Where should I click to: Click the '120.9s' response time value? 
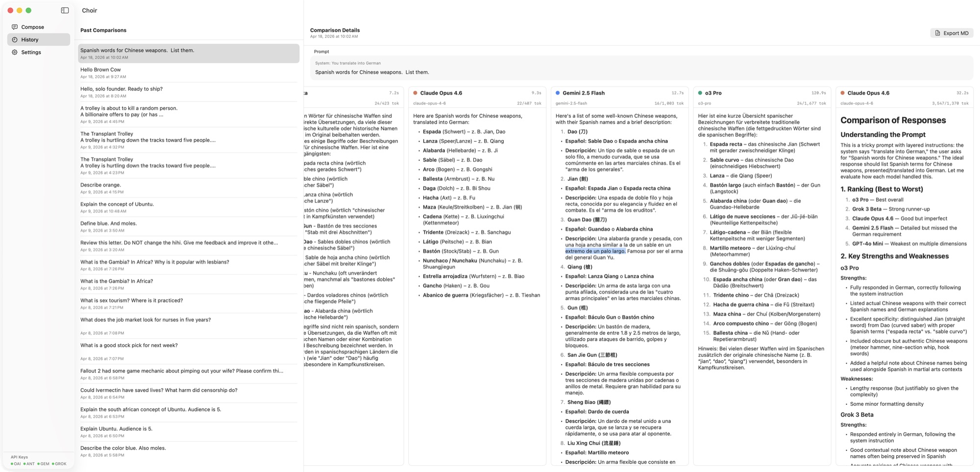[818, 93]
